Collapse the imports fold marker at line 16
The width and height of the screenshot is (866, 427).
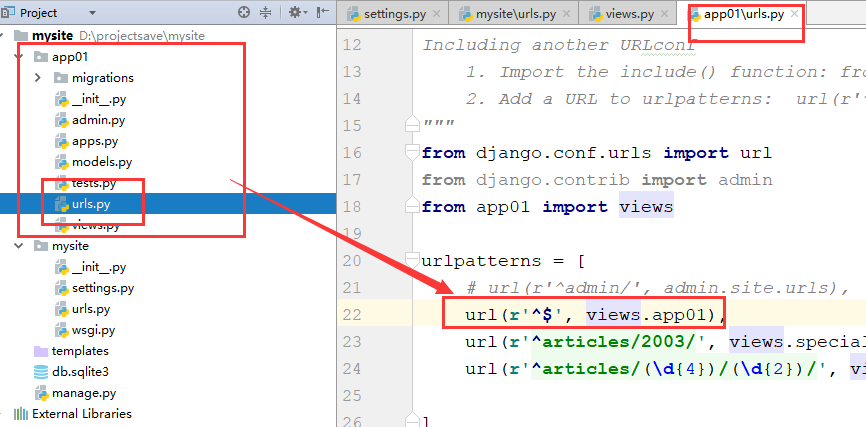click(x=411, y=152)
